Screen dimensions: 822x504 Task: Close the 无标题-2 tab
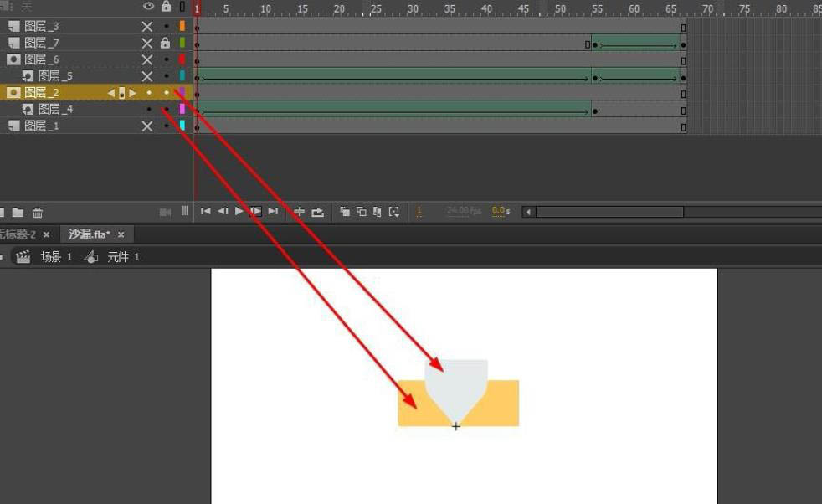46,234
